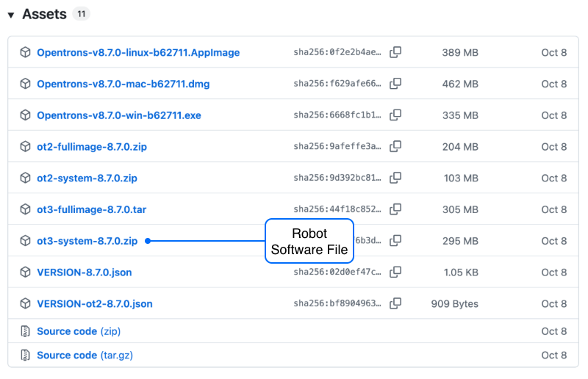Download Opentrons-v8.7.0-win-b62711.exe installer

point(118,115)
